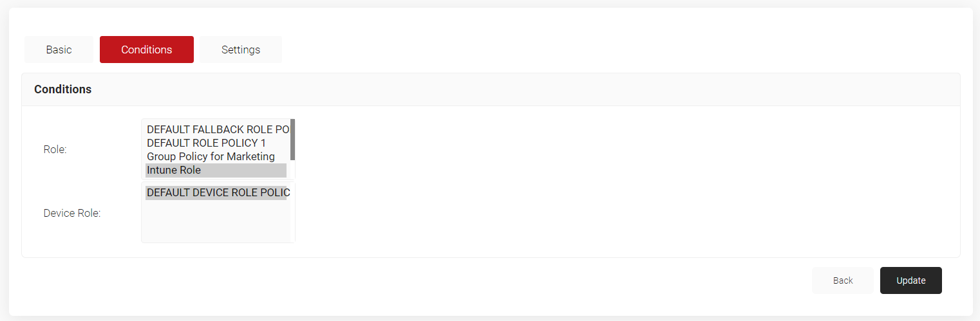Image resolution: width=980 pixels, height=321 pixels.
Task: Choose DEFAULT ROLE POLICY 1 option
Action: [206, 143]
